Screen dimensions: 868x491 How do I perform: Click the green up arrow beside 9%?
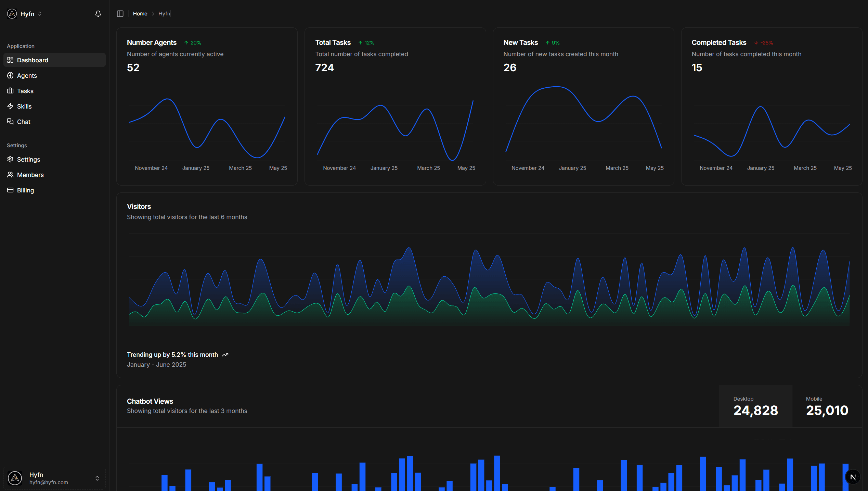point(547,43)
